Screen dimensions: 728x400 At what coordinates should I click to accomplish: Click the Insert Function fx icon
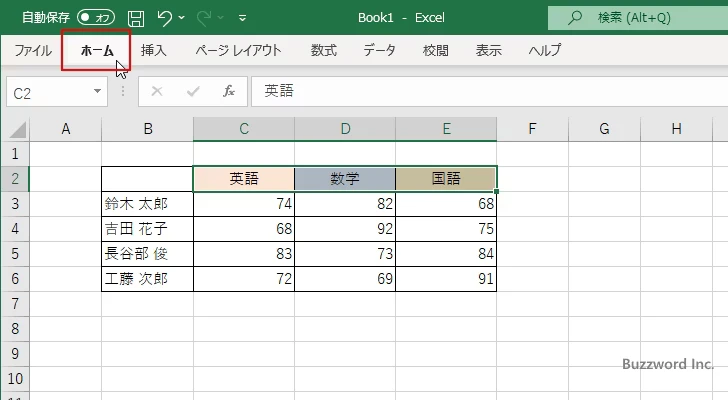pos(228,91)
